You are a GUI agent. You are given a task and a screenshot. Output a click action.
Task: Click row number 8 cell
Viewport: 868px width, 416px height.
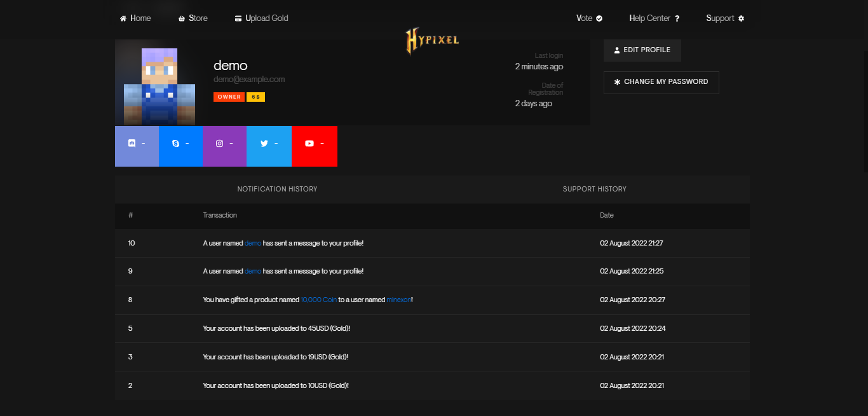tap(130, 300)
